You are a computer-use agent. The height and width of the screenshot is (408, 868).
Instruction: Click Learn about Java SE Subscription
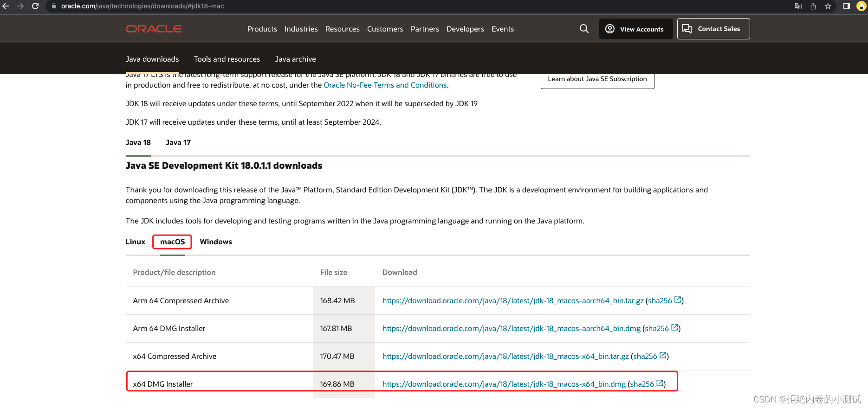click(x=597, y=79)
